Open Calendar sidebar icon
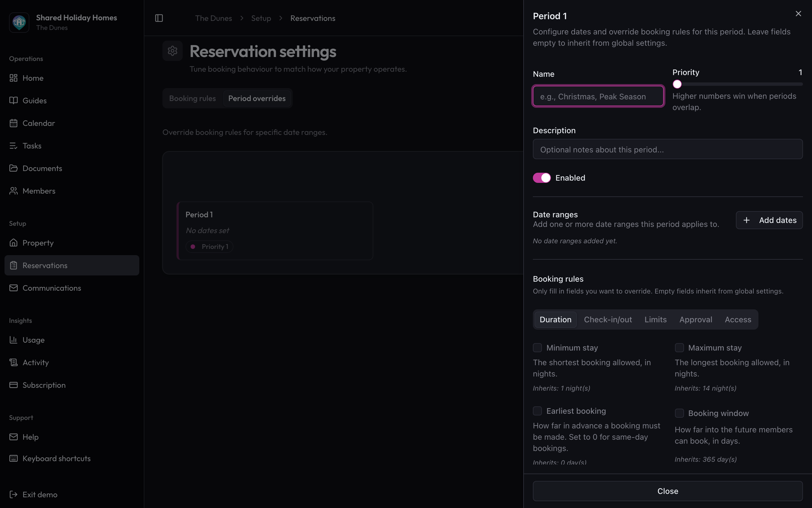Screen dimensions: 812x508 (14, 123)
